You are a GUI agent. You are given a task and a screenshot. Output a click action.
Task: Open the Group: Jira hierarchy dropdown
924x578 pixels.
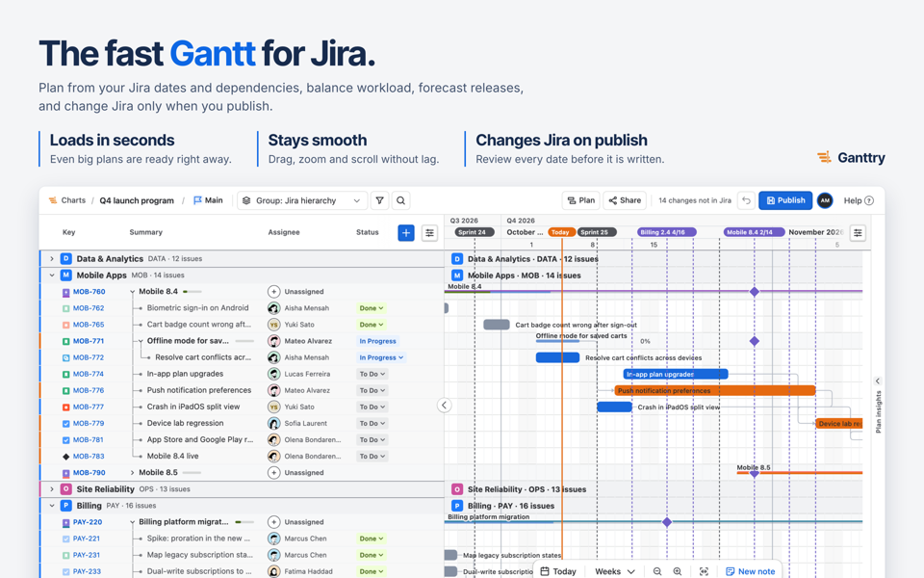302,200
